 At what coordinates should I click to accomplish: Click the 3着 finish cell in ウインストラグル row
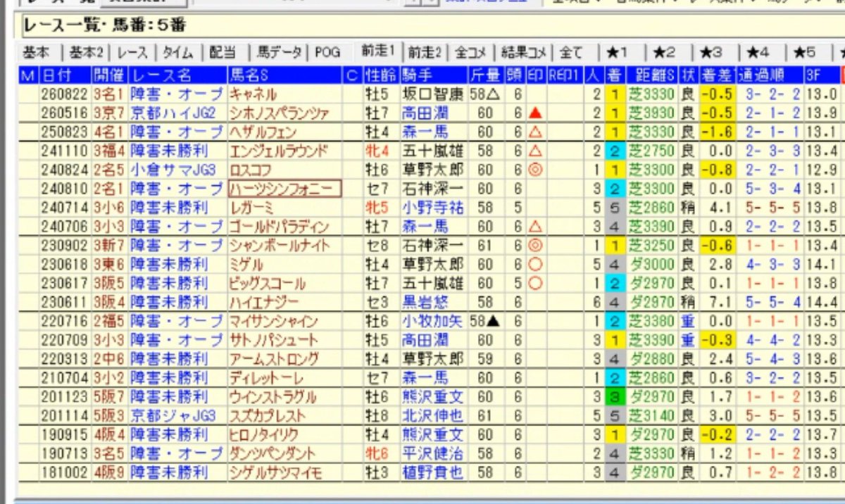point(614,397)
